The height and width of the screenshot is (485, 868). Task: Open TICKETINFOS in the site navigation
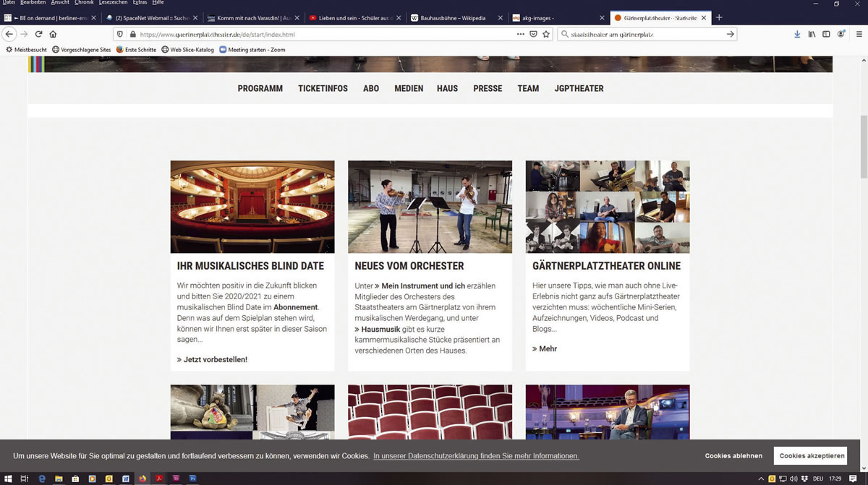coord(323,88)
